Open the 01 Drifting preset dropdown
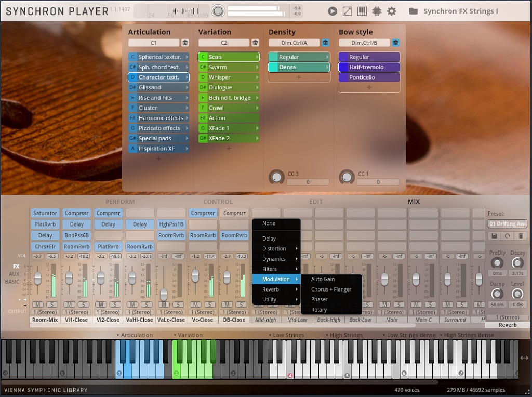 tap(508, 223)
